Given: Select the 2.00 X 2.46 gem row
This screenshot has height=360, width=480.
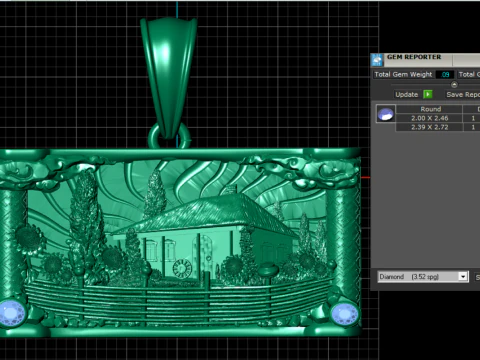Looking at the screenshot, I should [x=429, y=118].
